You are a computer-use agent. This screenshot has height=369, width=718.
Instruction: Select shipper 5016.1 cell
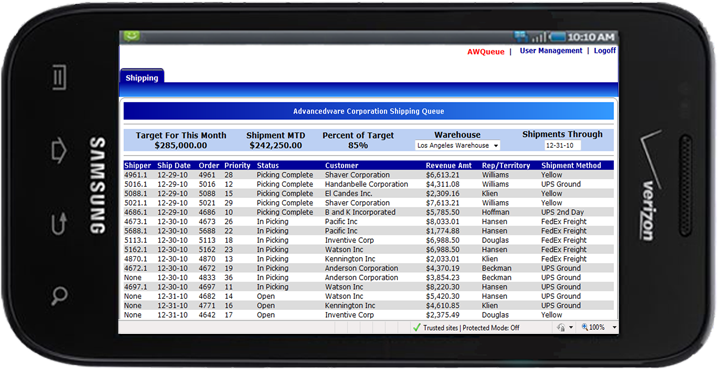point(136,184)
